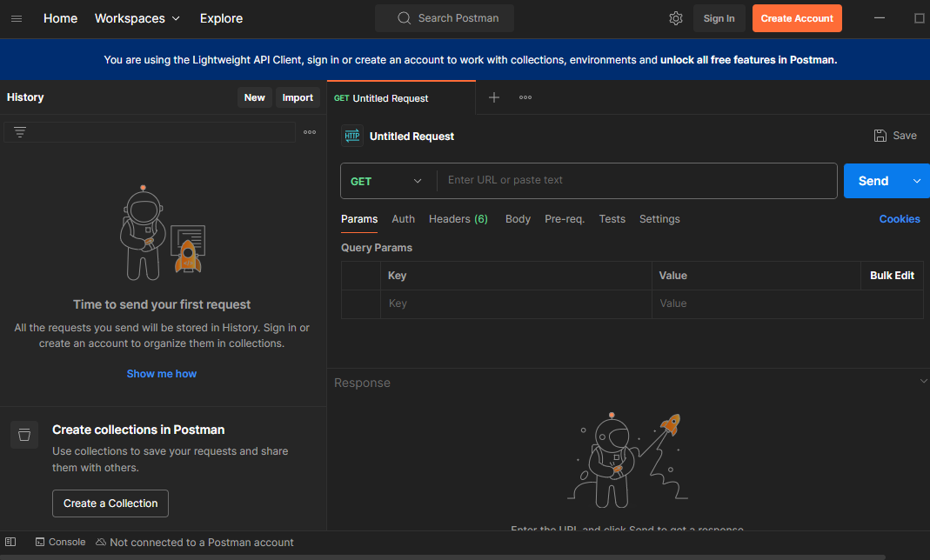Add a new request tab
Image resolution: width=930 pixels, height=560 pixels.
click(x=493, y=97)
